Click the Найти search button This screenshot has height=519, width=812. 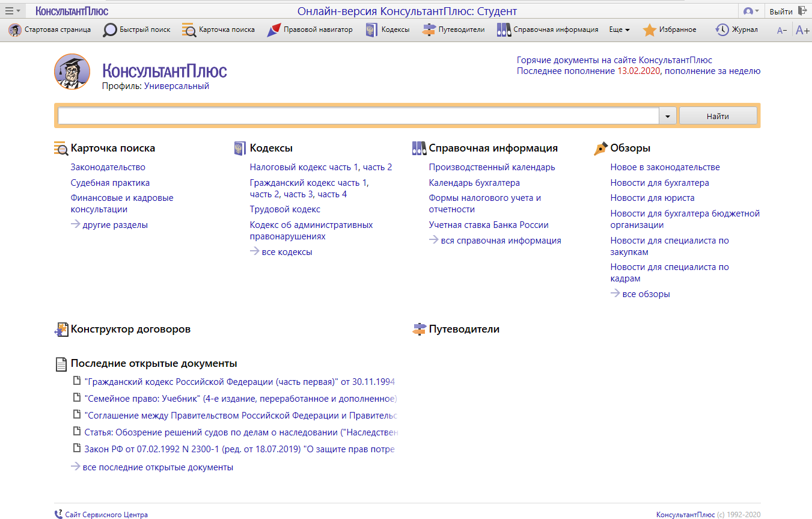tap(718, 117)
